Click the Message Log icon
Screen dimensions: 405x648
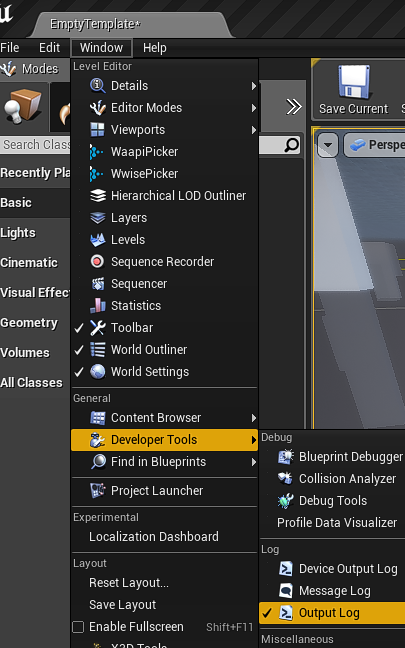pyautogui.click(x=286, y=591)
